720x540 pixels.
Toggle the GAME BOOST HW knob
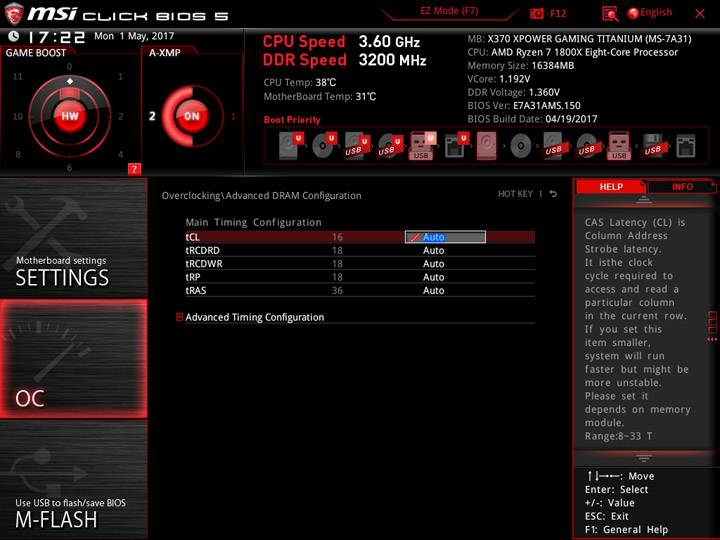pyautogui.click(x=70, y=116)
